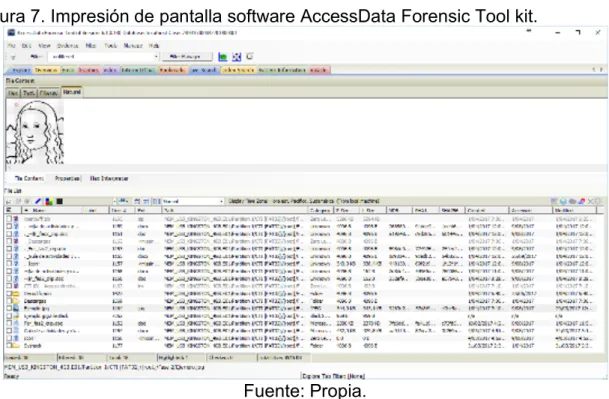The width and height of the screenshot is (609, 399).
Task: Click the green icon right of Filter Manager
Action: click(x=223, y=57)
